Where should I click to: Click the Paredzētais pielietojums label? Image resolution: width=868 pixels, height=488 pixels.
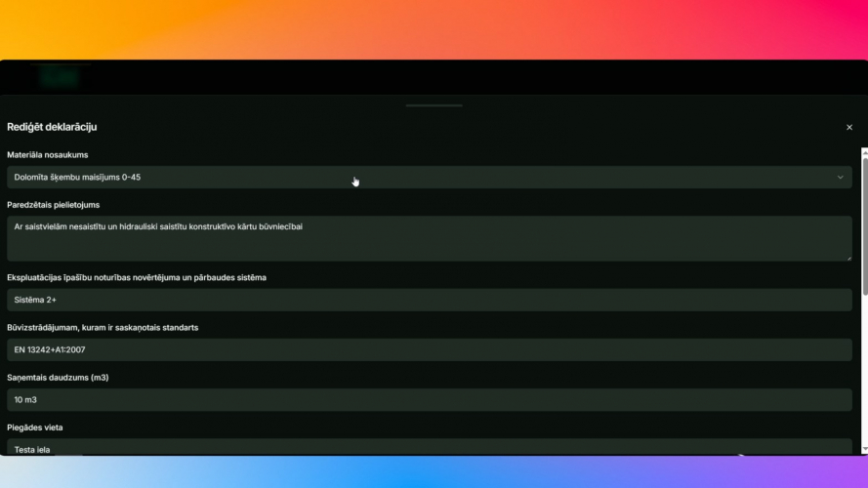click(x=53, y=205)
